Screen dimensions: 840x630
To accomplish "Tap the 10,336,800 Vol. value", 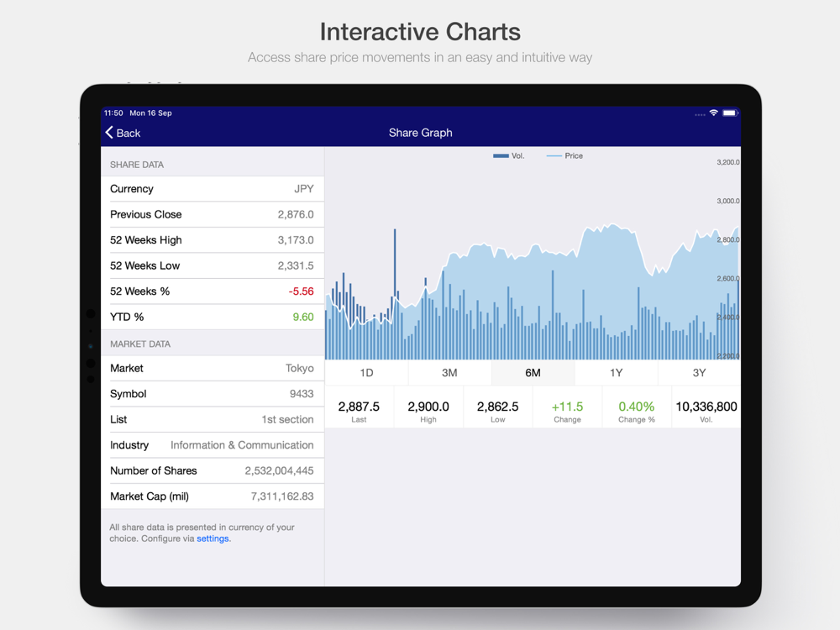I will pyautogui.click(x=706, y=407).
